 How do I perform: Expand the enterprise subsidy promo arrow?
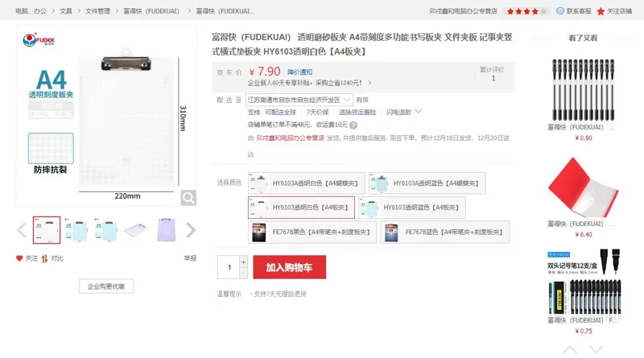[369, 83]
